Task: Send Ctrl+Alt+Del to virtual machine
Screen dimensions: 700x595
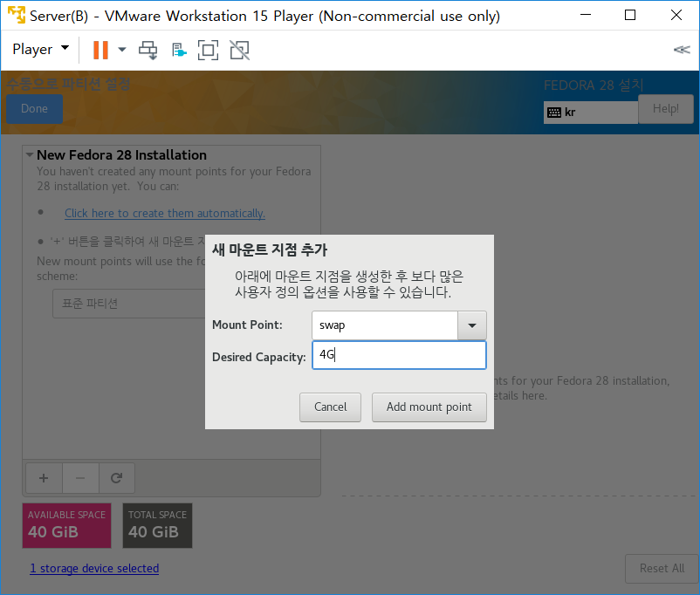Action: pyautogui.click(x=148, y=50)
